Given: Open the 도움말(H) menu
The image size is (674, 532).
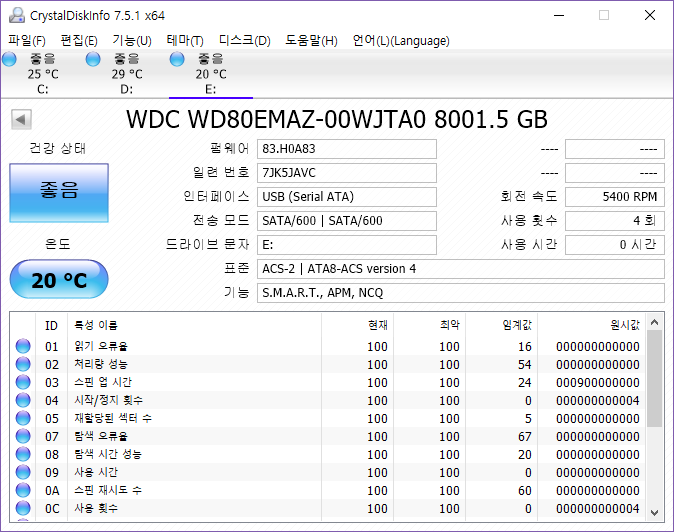Looking at the screenshot, I should 311,41.
